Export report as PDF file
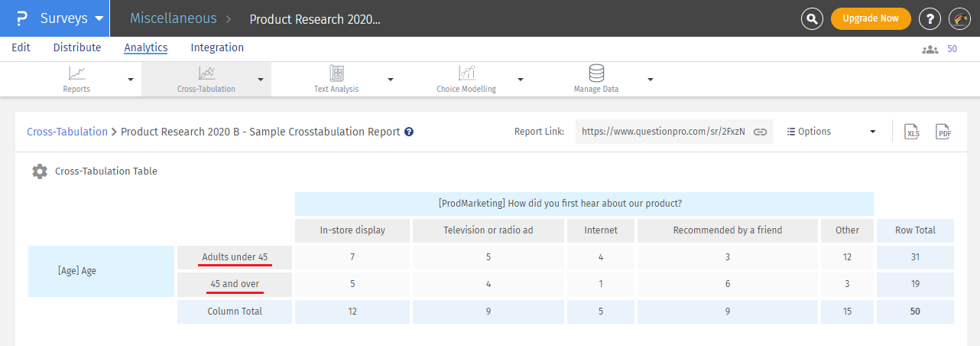The image size is (980, 346). point(944,132)
